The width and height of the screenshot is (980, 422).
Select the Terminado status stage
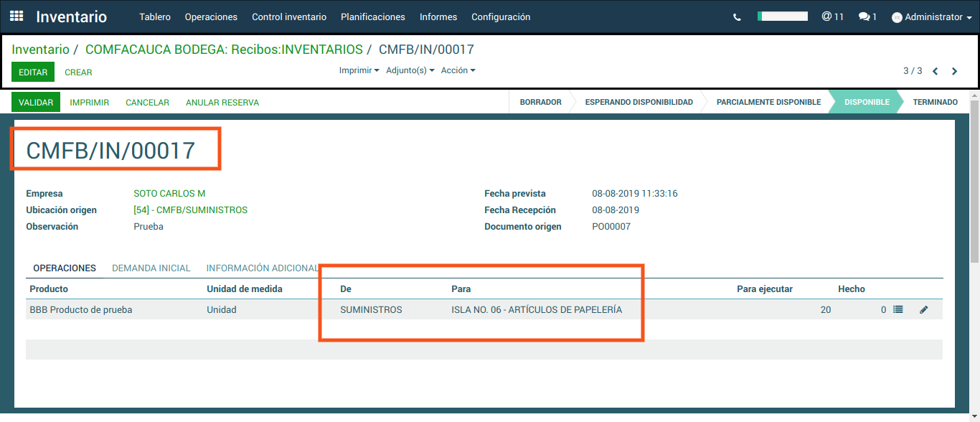coord(935,102)
